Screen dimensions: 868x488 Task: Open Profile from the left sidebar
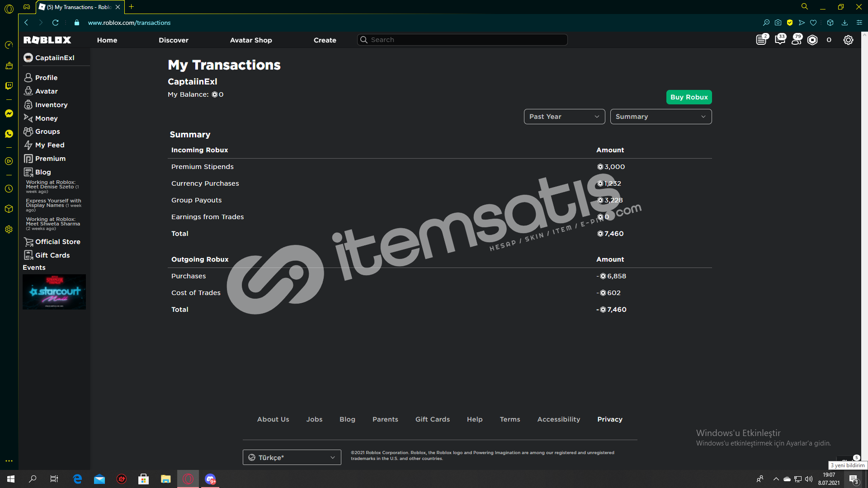[41, 78]
